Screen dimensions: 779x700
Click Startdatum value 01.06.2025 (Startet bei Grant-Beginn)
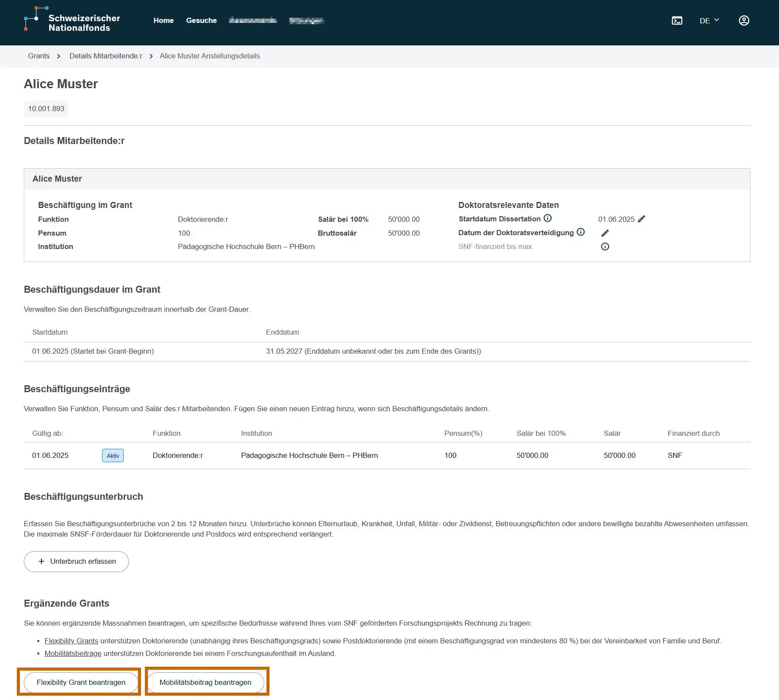93,351
